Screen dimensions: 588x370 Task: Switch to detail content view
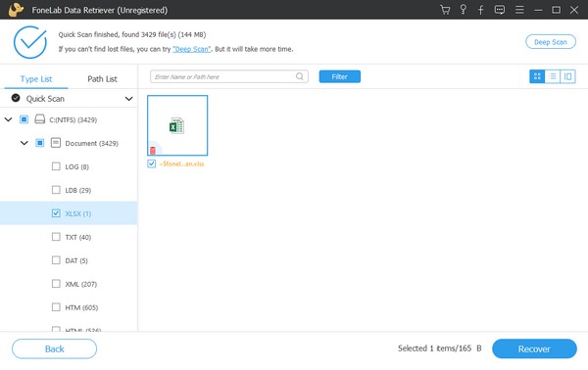568,76
